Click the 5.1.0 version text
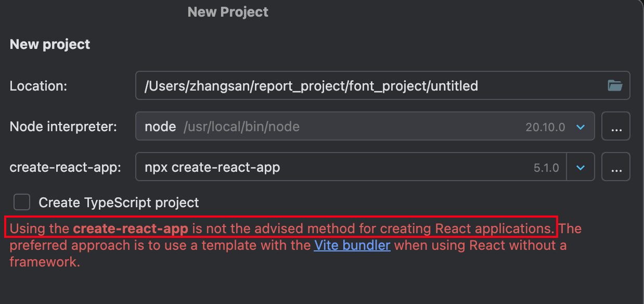 pos(546,168)
